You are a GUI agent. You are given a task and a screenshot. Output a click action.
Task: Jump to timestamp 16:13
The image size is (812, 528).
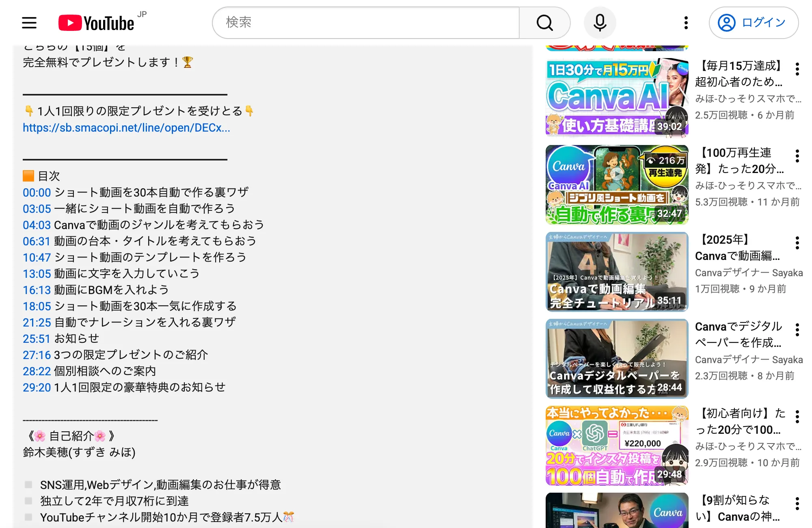click(x=37, y=290)
